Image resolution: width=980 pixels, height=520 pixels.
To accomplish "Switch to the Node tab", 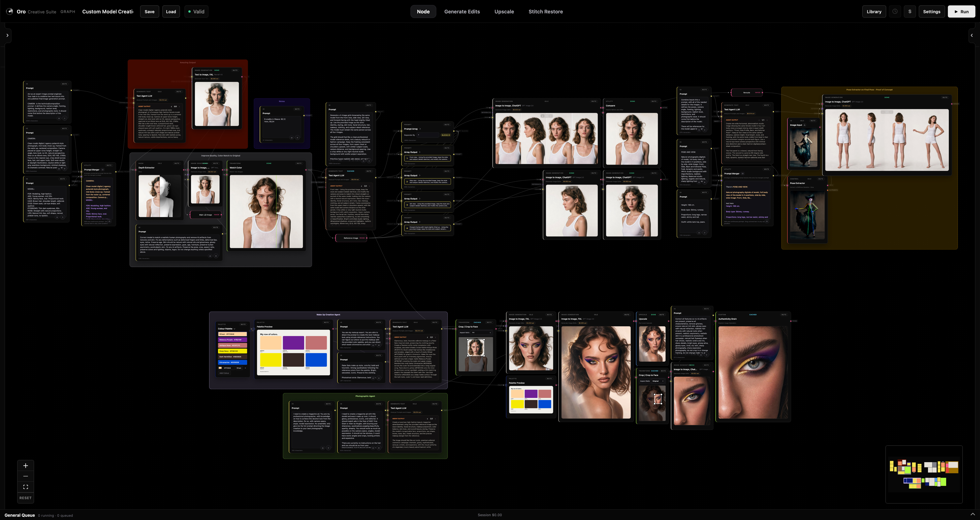I will 423,11.
